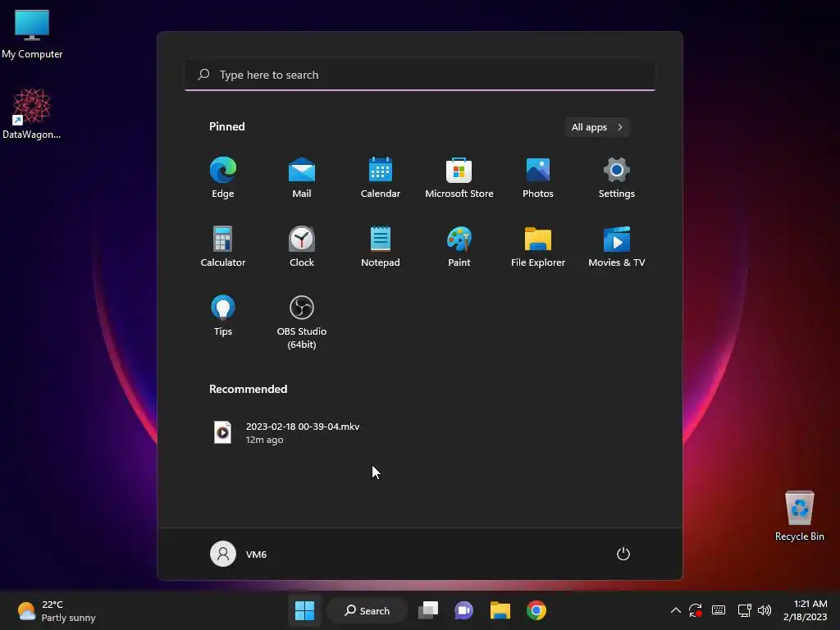The width and height of the screenshot is (840, 630).
Task: Click the taskbar Search box
Action: click(x=367, y=610)
